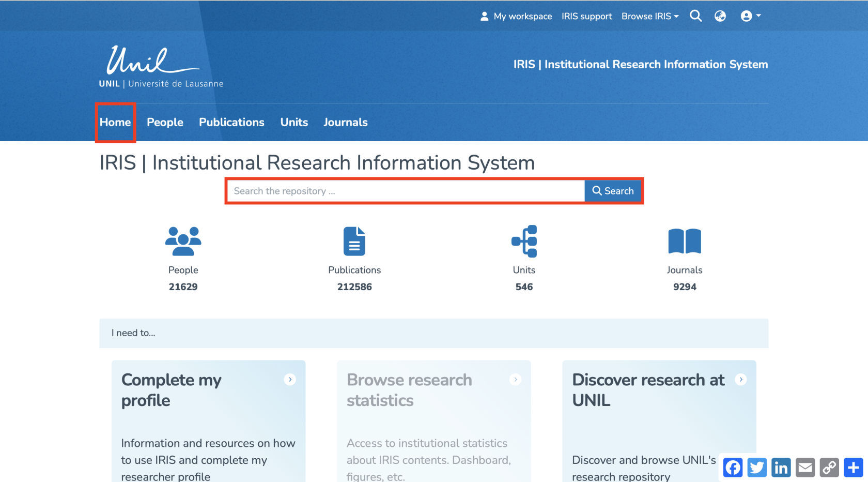Click the Units hierarchy icon

tap(524, 241)
